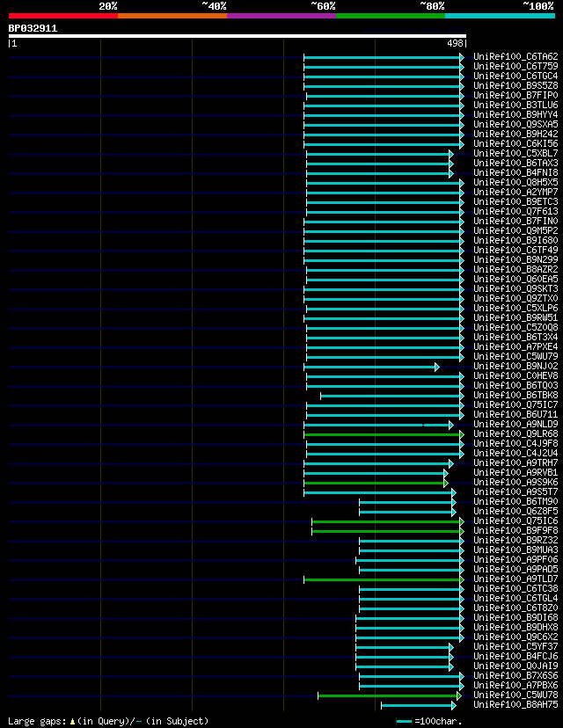This screenshot has height=728, width=563.
Task: Click the red 20% legend color bar
Action: 63,16
